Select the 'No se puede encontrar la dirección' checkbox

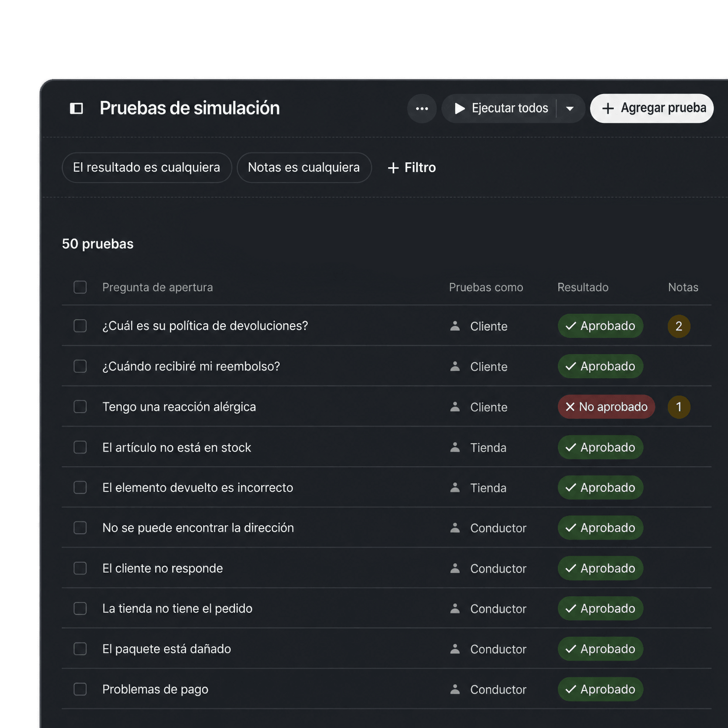(x=80, y=528)
